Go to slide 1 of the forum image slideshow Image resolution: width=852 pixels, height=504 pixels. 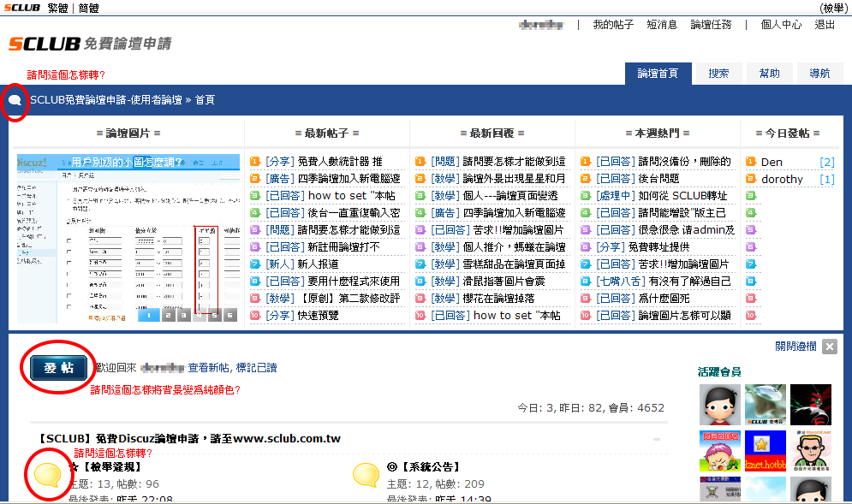click(x=148, y=315)
